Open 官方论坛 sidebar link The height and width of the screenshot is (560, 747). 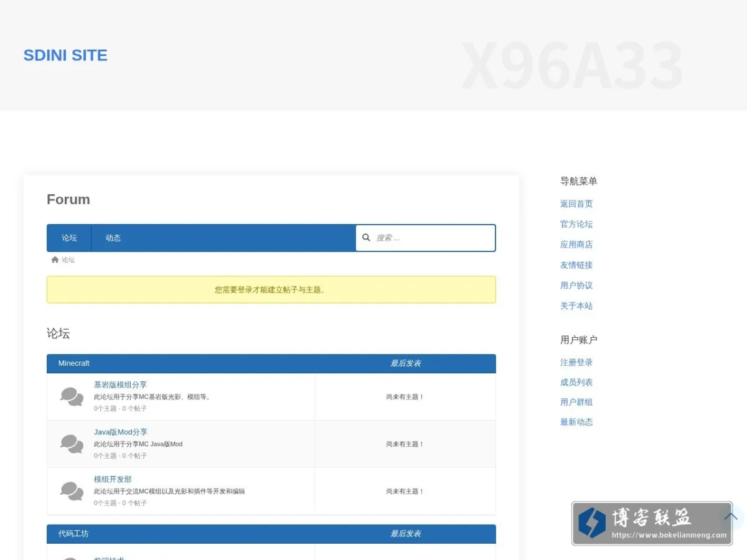tap(576, 224)
